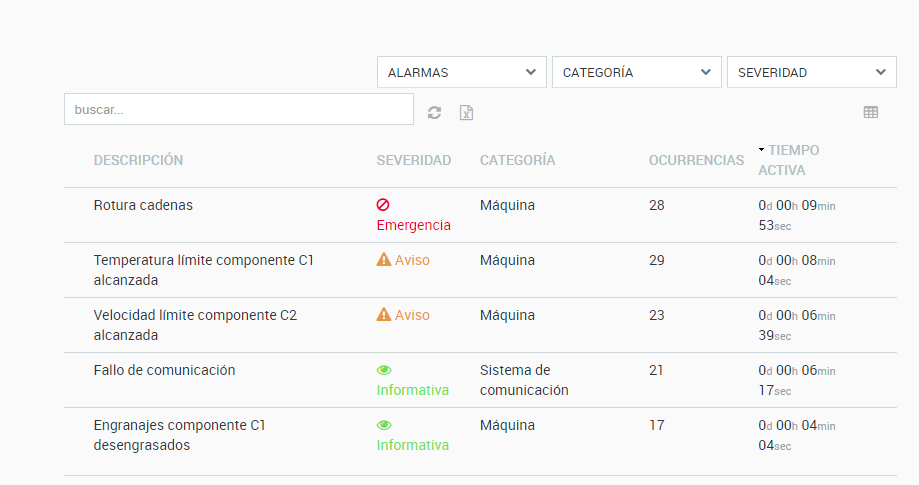Screen dimensions: 919x485
Task: Export the alarm table to Excel
Action: 466,113
